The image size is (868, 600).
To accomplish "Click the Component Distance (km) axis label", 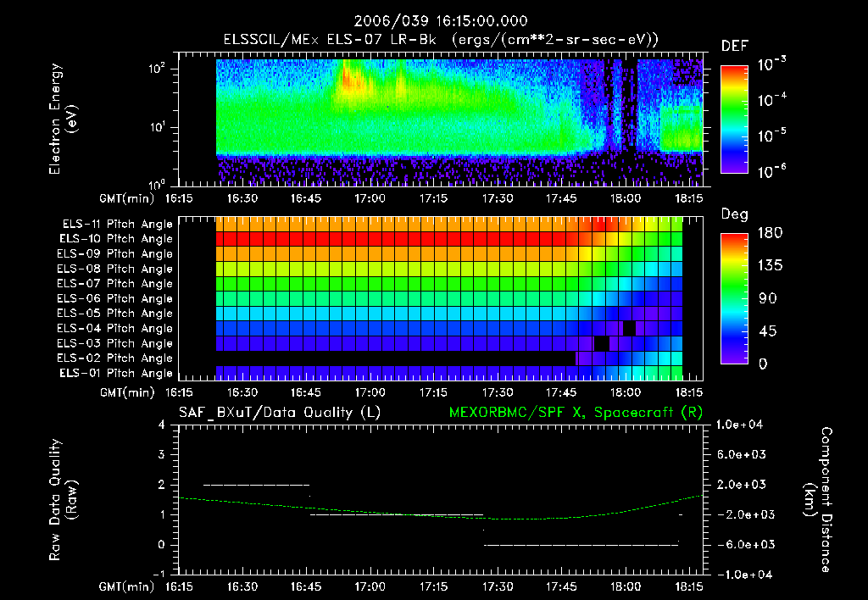I will [818, 500].
